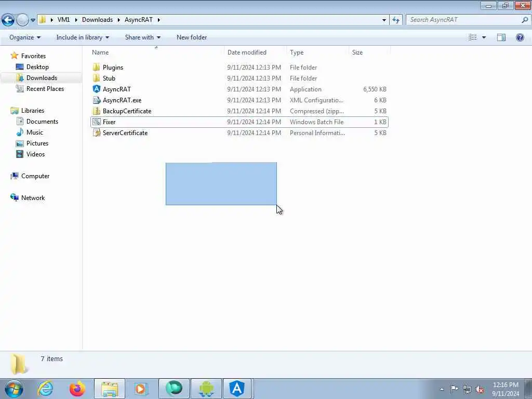Select the AsyncRAT application icon
The height and width of the screenshot is (399, 532).
coord(96,89)
